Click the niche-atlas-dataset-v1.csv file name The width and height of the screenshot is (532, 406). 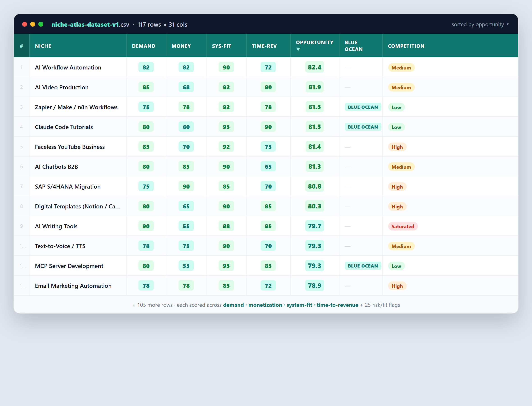coord(90,24)
